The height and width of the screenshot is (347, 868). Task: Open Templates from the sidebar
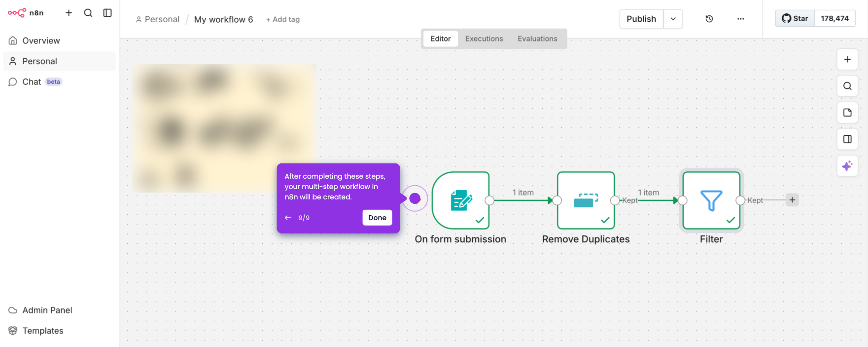60,331
